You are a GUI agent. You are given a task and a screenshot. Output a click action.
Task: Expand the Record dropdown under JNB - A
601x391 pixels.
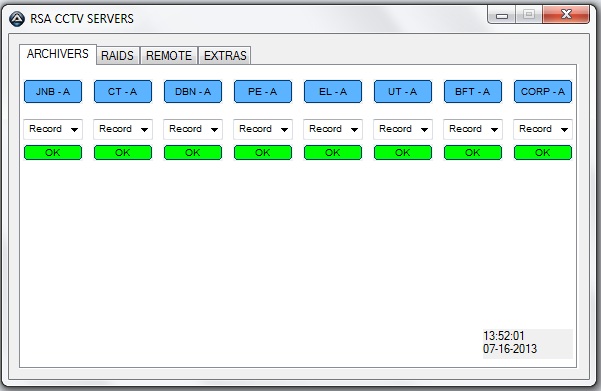coord(53,129)
